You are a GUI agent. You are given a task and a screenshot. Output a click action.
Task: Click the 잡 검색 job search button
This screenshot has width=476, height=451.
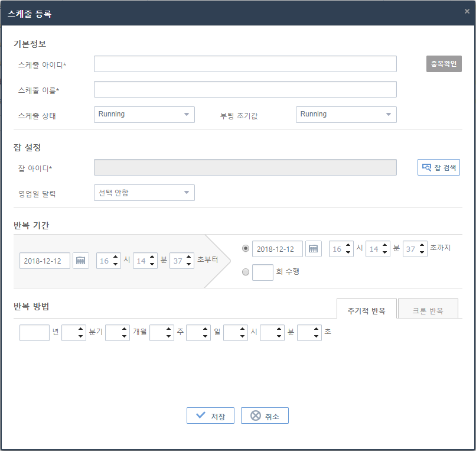coord(439,167)
